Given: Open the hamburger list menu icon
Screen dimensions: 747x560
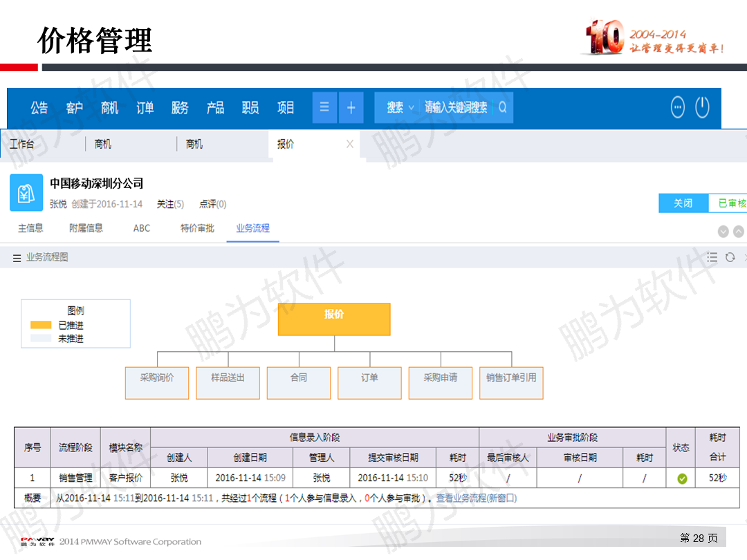Looking at the screenshot, I should coord(324,108).
